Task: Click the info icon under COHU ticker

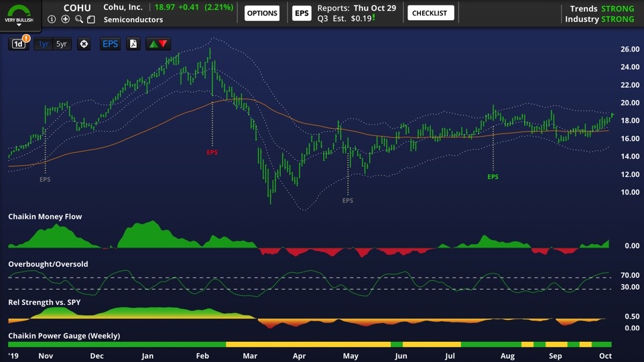Action: point(52,19)
